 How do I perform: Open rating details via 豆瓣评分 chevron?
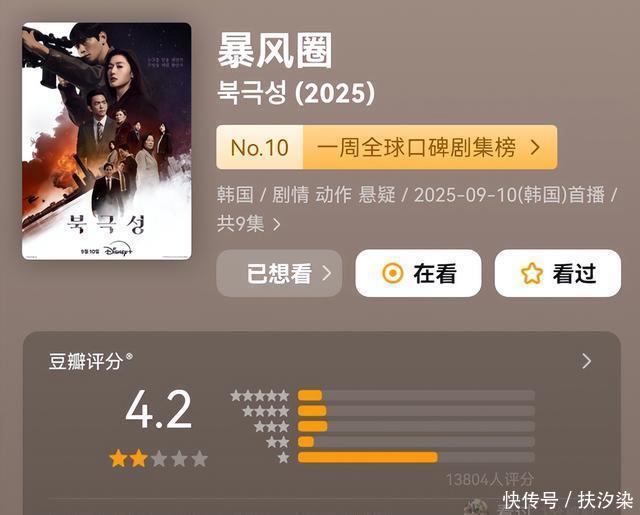587,361
